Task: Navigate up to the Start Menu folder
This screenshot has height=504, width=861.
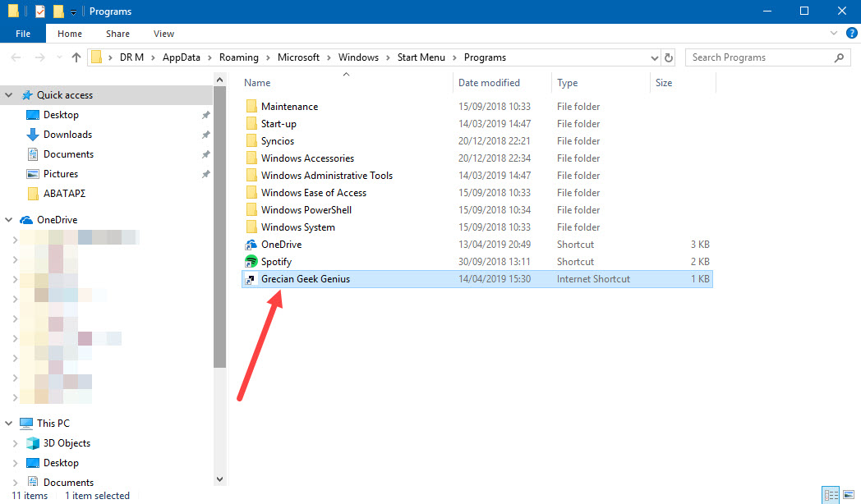Action: pyautogui.click(x=76, y=57)
